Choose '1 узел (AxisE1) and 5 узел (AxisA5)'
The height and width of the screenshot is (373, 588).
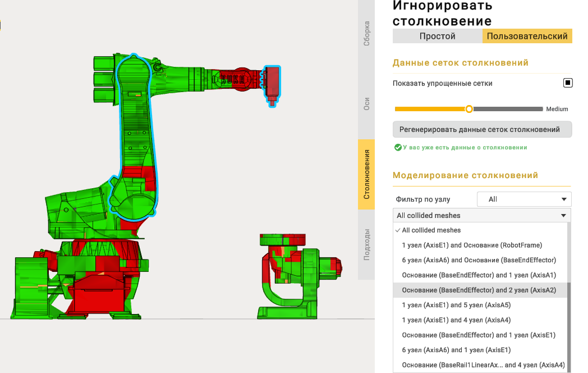[456, 305]
